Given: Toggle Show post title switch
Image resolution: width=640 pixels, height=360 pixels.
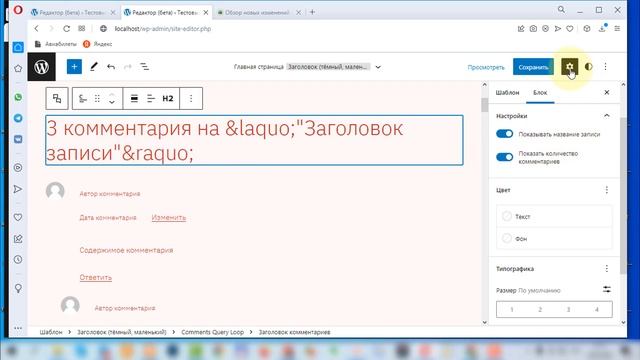Looking at the screenshot, I should pyautogui.click(x=504, y=134).
